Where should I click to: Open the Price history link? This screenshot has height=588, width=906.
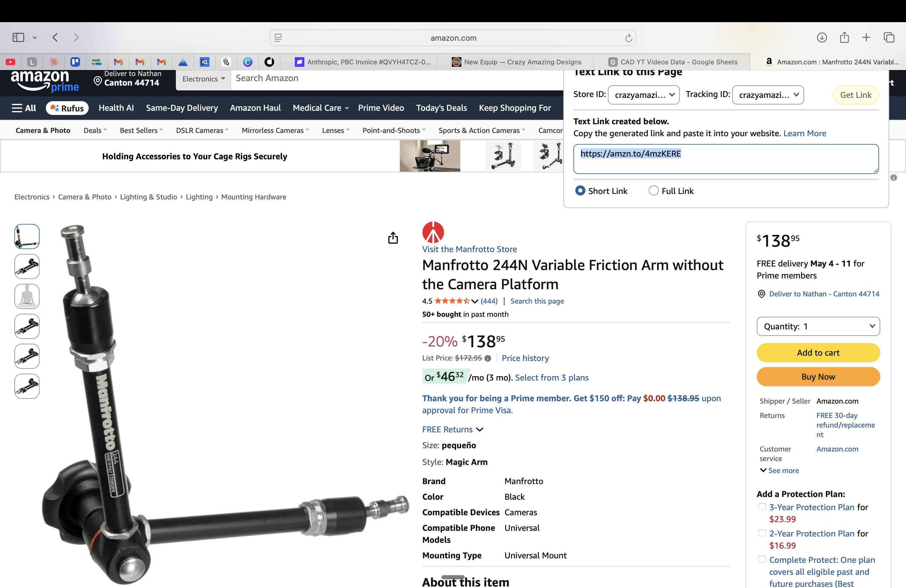pyautogui.click(x=525, y=358)
